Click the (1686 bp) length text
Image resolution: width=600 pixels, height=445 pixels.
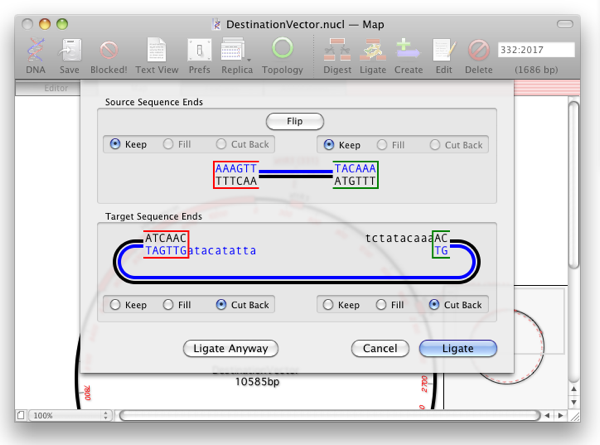[x=536, y=70]
